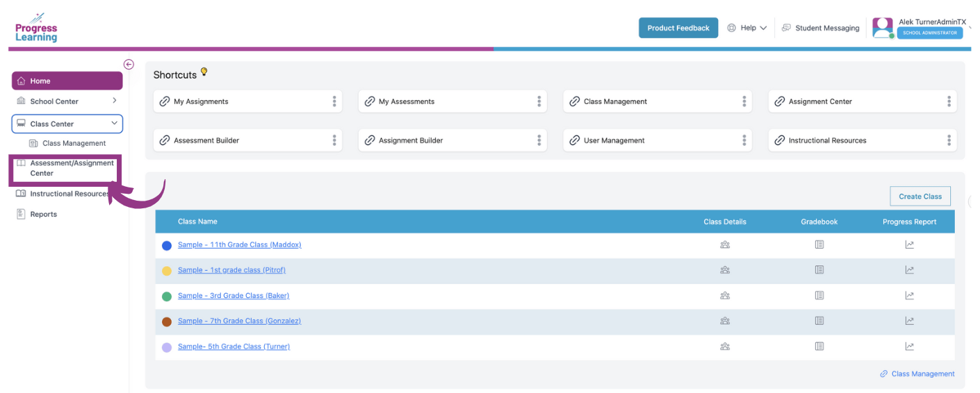Open options menu for Instructional Resources shortcut

[x=949, y=140]
